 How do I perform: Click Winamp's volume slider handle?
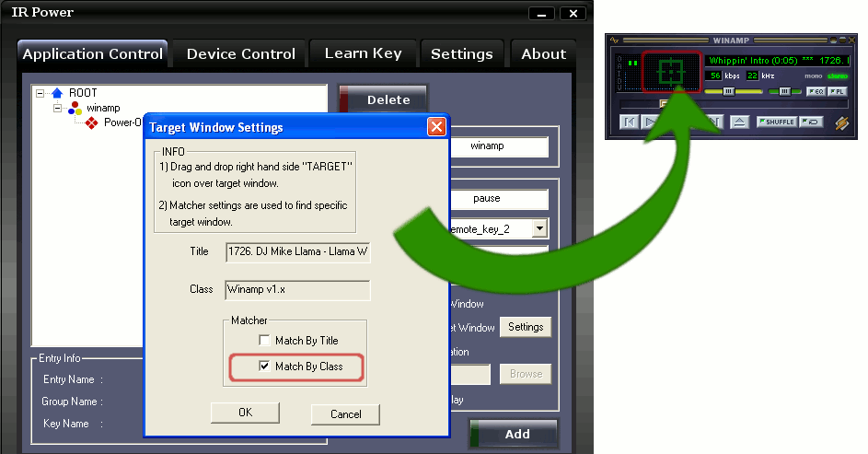click(x=729, y=91)
